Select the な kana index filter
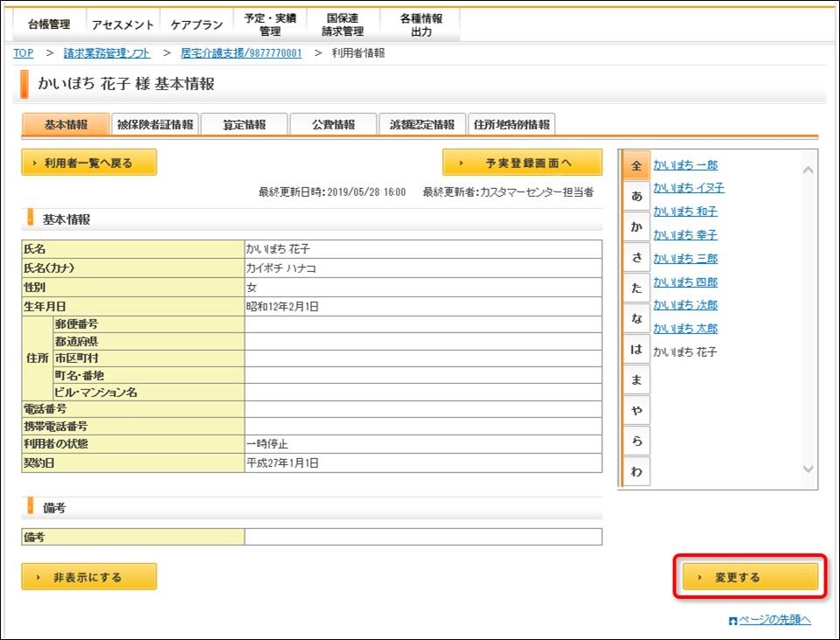The width and height of the screenshot is (840, 640). point(636,318)
